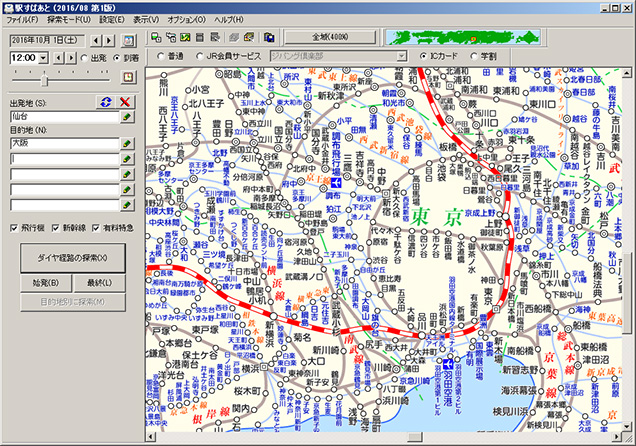This screenshot has height=446, width=636.
Task: Click the ダイヤ経路の探索(X) search button
Action: coord(73,258)
